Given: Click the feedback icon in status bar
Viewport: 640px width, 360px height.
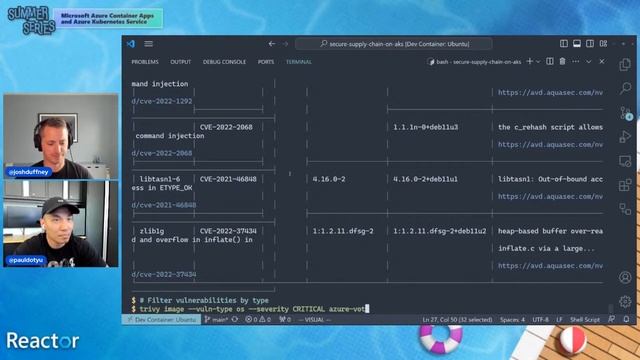Looking at the screenshot, I should click(x=611, y=320).
